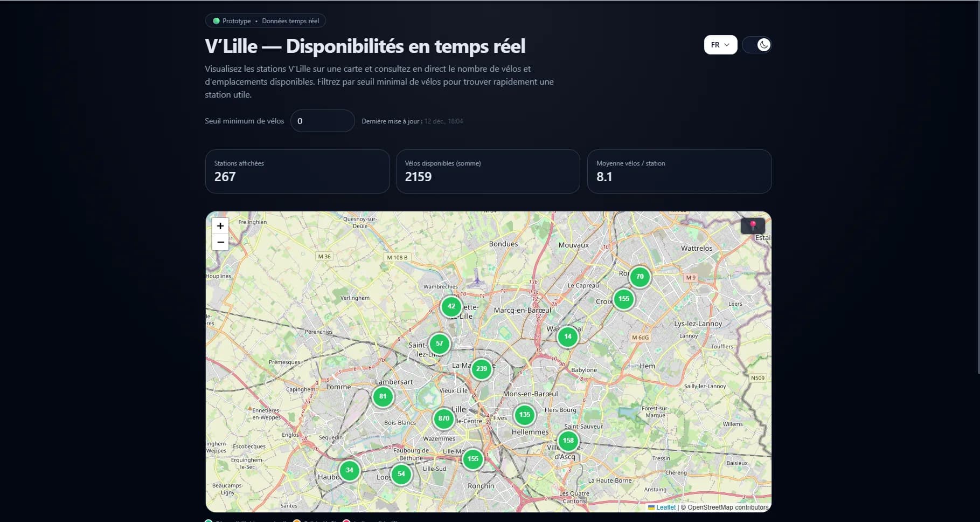980x522 pixels.
Task: Click the red pin locate button
Action: [x=753, y=225]
